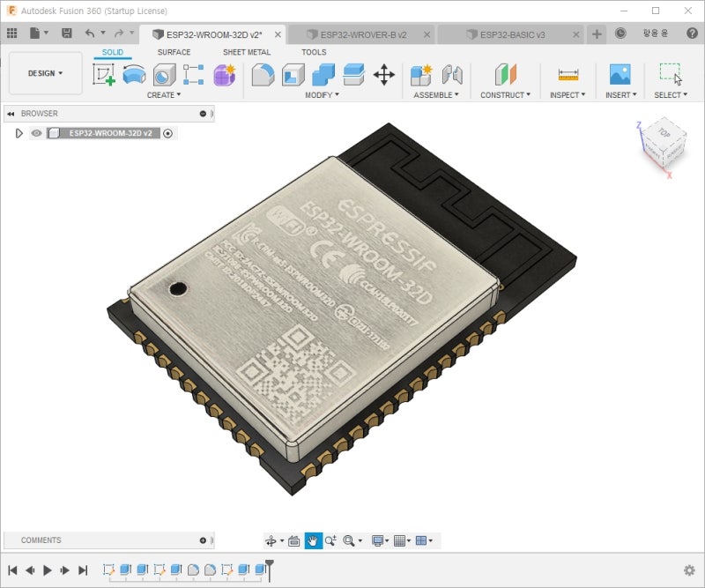Image resolution: width=705 pixels, height=588 pixels.
Task: Switch to the ESP32-WROVER-B v2 tab
Action: 362,34
